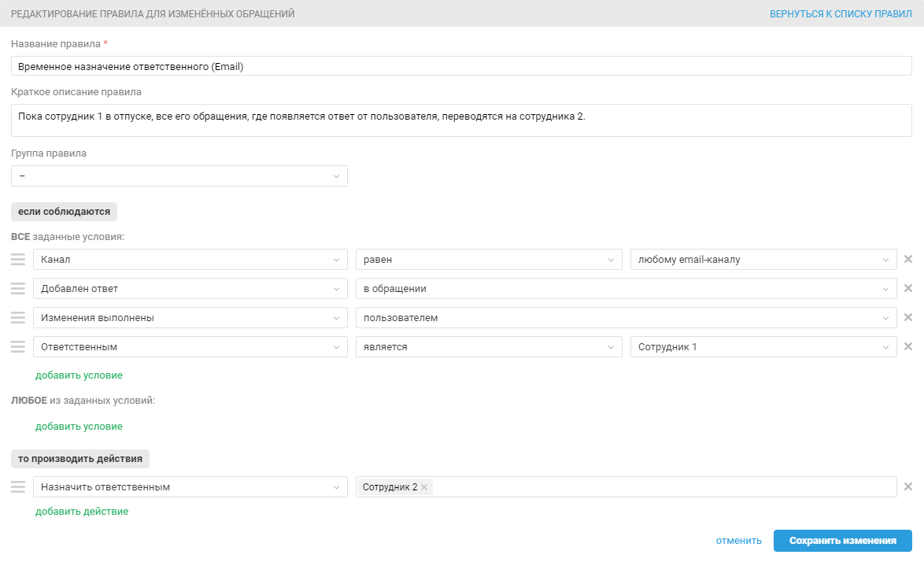Add condition under ЛЮБОЕ из заданных условий
Screen dimensions: 924x562
click(x=79, y=427)
